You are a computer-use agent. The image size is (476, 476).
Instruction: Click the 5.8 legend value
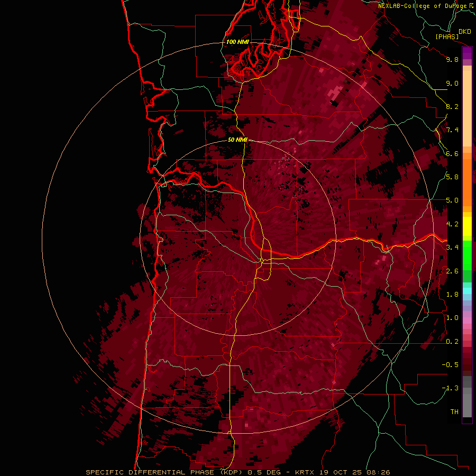coord(452,177)
